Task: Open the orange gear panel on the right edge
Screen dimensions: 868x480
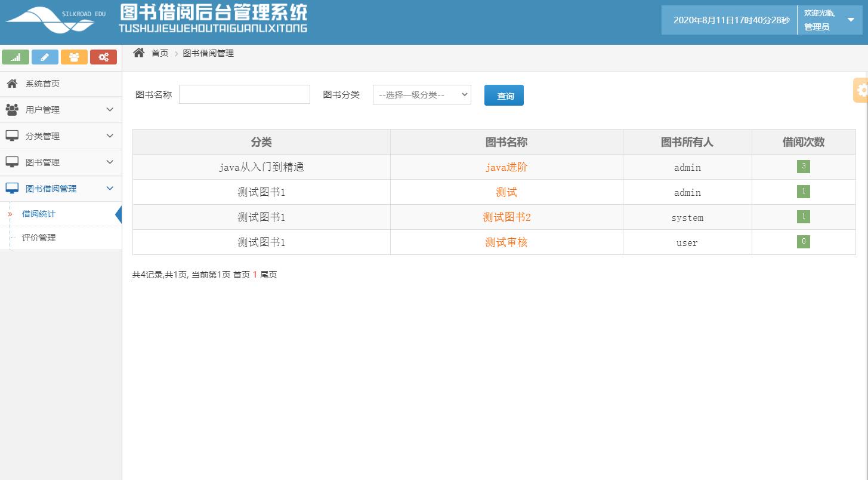Action: [861, 90]
